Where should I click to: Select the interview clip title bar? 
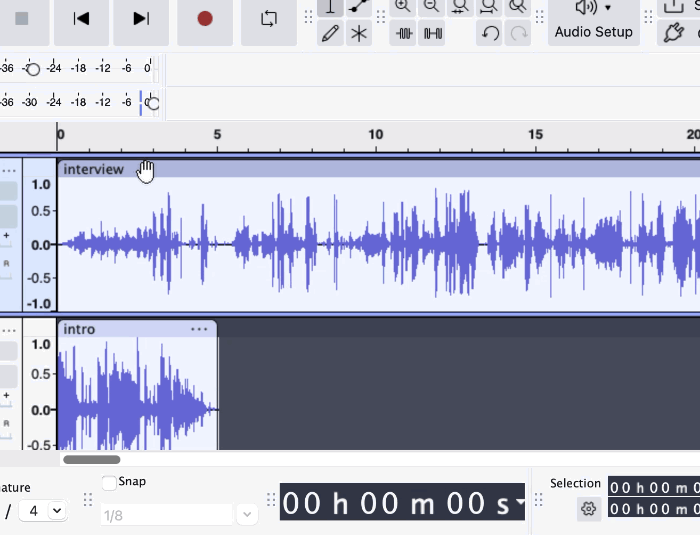(x=379, y=169)
